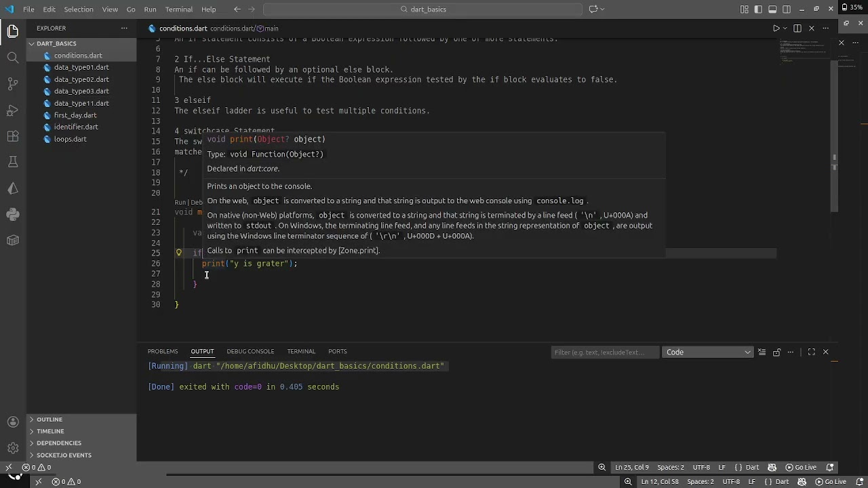The width and height of the screenshot is (868, 488).
Task: Switch to the TERMINAL panel tab
Action: 301,351
